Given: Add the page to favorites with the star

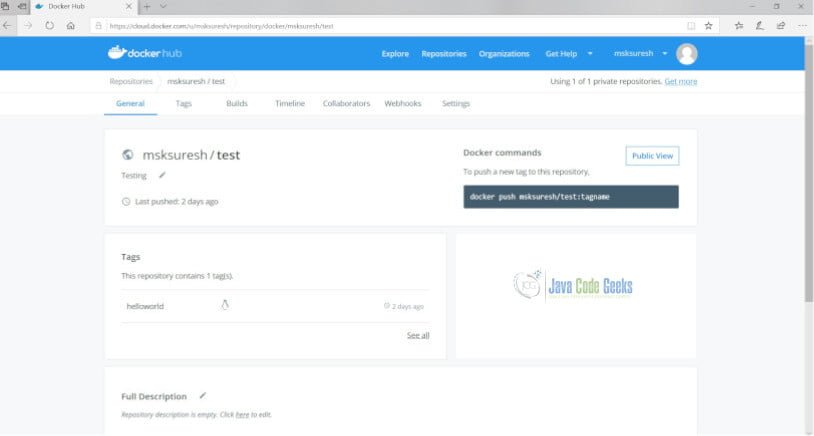Looking at the screenshot, I should (x=708, y=25).
